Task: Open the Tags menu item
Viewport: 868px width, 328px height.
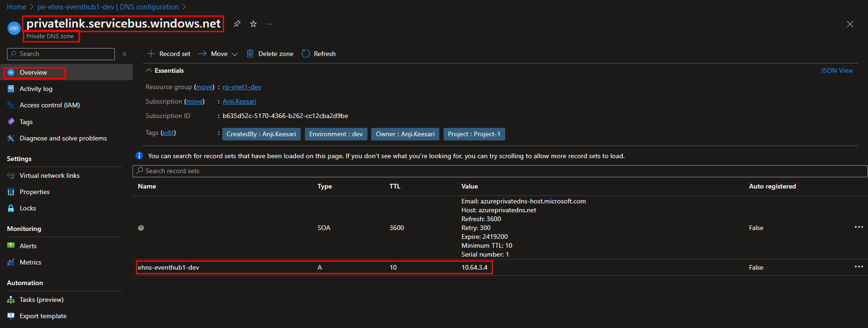Action: tap(26, 122)
